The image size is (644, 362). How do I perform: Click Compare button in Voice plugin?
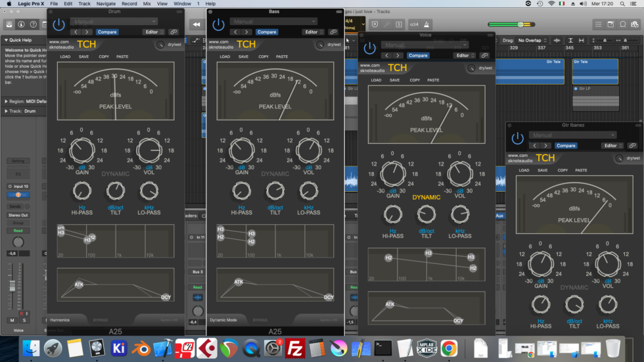click(x=418, y=55)
